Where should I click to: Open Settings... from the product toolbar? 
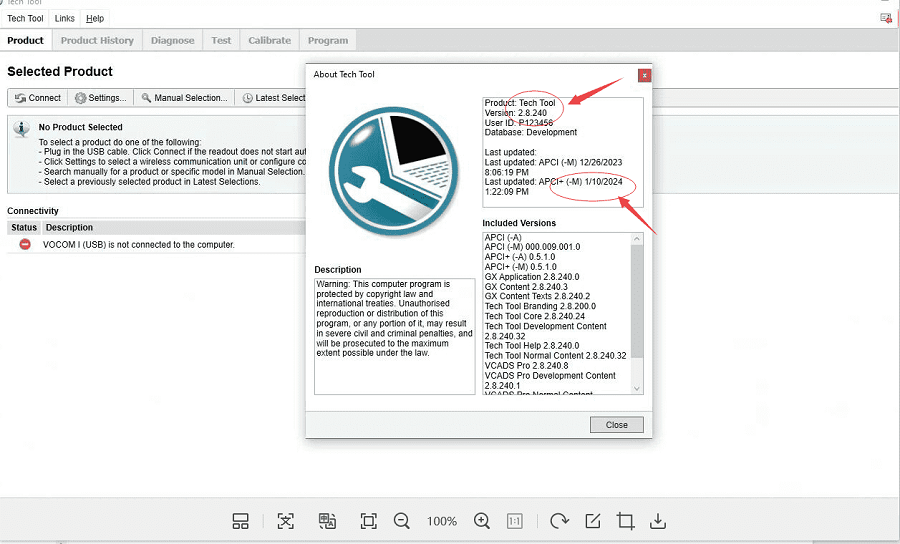(100, 98)
